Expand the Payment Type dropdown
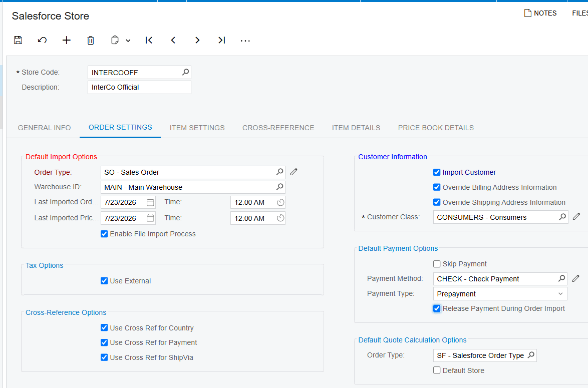The width and height of the screenshot is (588, 388). [560, 294]
